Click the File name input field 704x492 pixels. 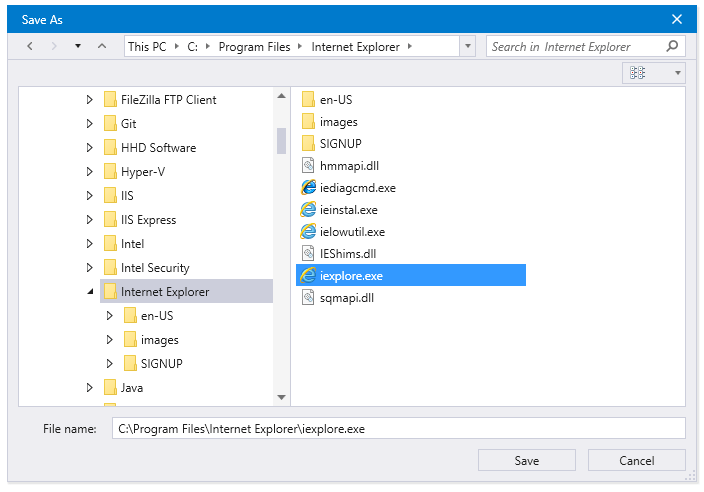(x=399, y=428)
